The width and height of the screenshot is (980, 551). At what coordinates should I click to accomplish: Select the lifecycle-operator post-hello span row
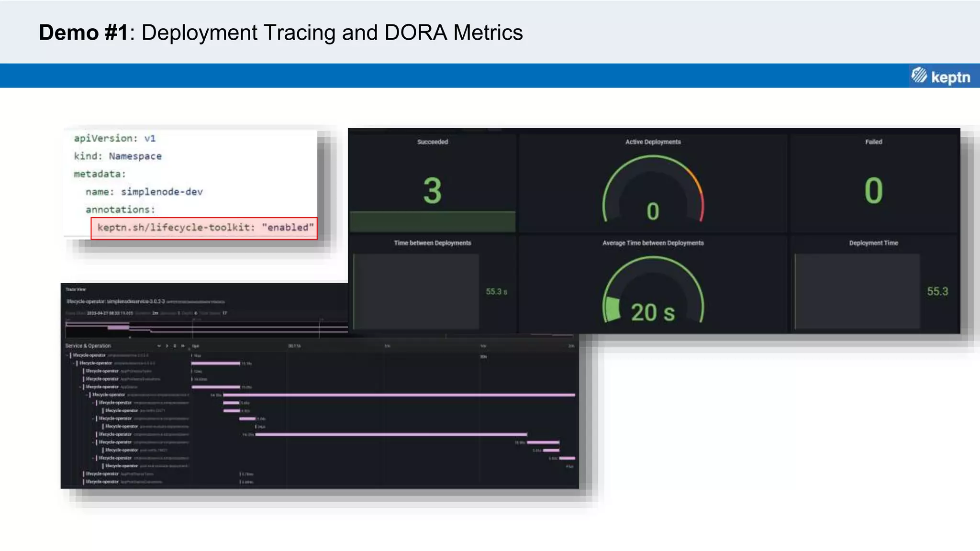(x=135, y=450)
